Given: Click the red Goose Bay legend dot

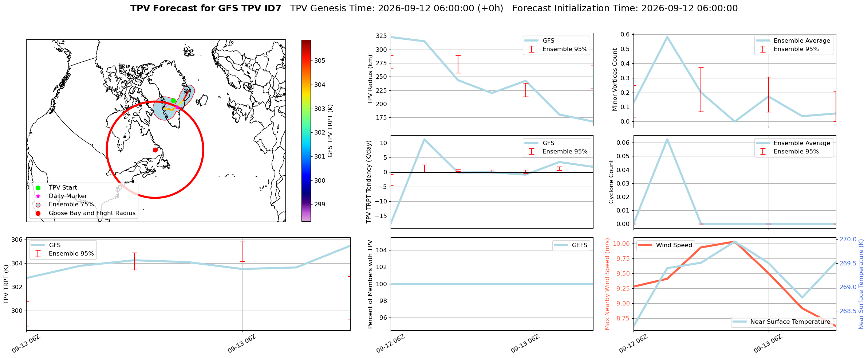Looking at the screenshot, I should pos(38,213).
